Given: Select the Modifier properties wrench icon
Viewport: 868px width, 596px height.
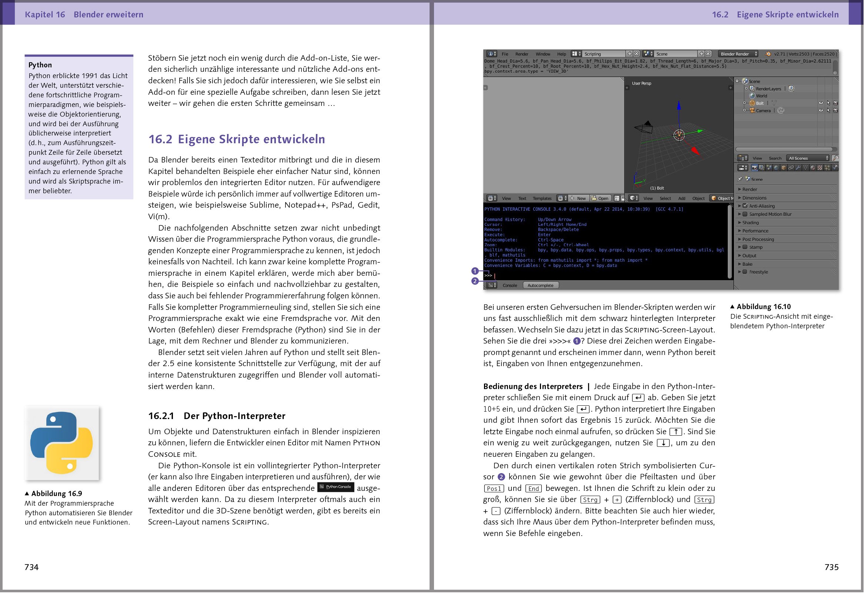Looking at the screenshot, I should pyautogui.click(x=799, y=168).
